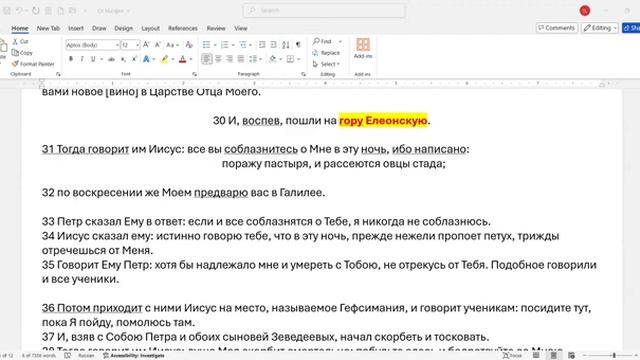Copy the selection to the clipboard
The height and width of the screenshot is (360, 640).
tap(22, 53)
